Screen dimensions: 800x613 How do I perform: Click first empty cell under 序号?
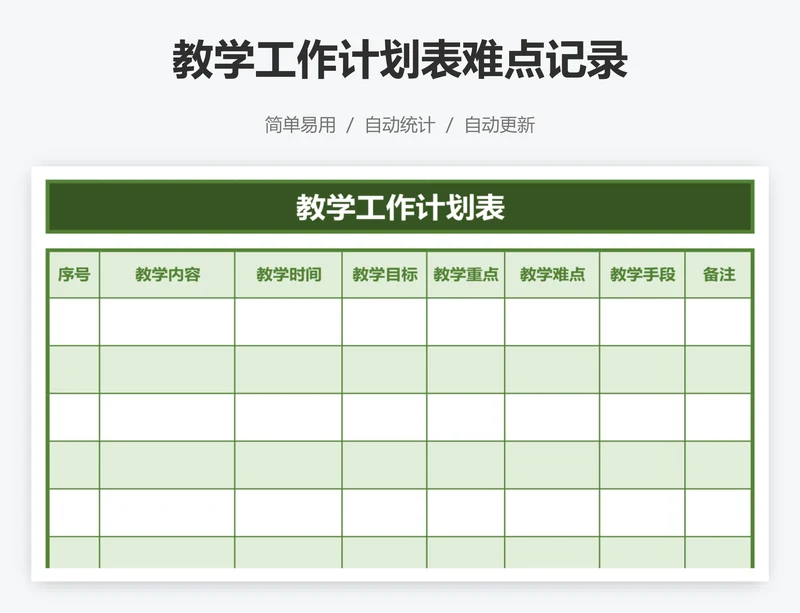pos(74,322)
